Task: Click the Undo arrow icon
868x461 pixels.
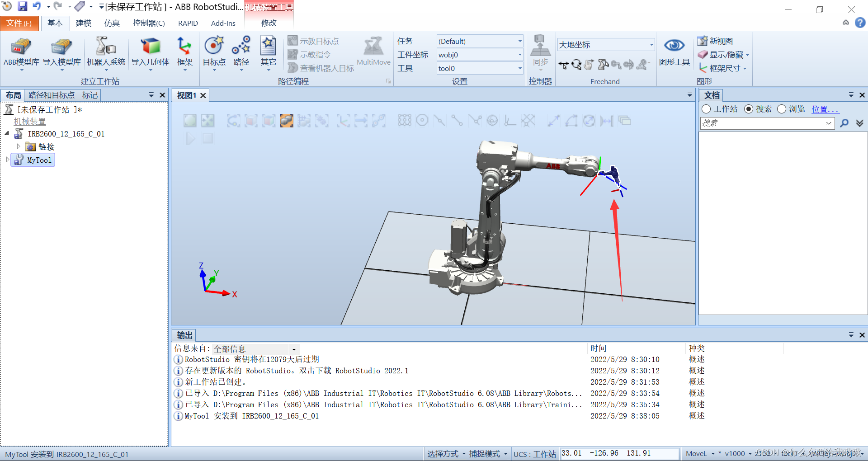Action: [37, 6]
